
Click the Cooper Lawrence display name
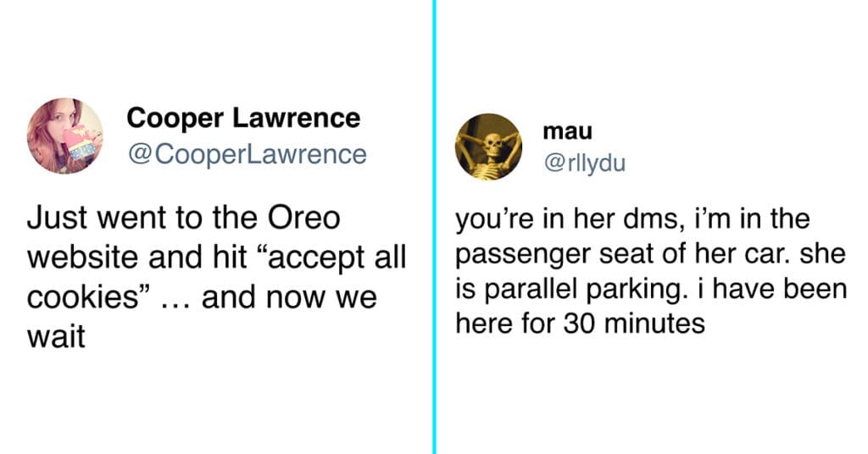point(243,118)
